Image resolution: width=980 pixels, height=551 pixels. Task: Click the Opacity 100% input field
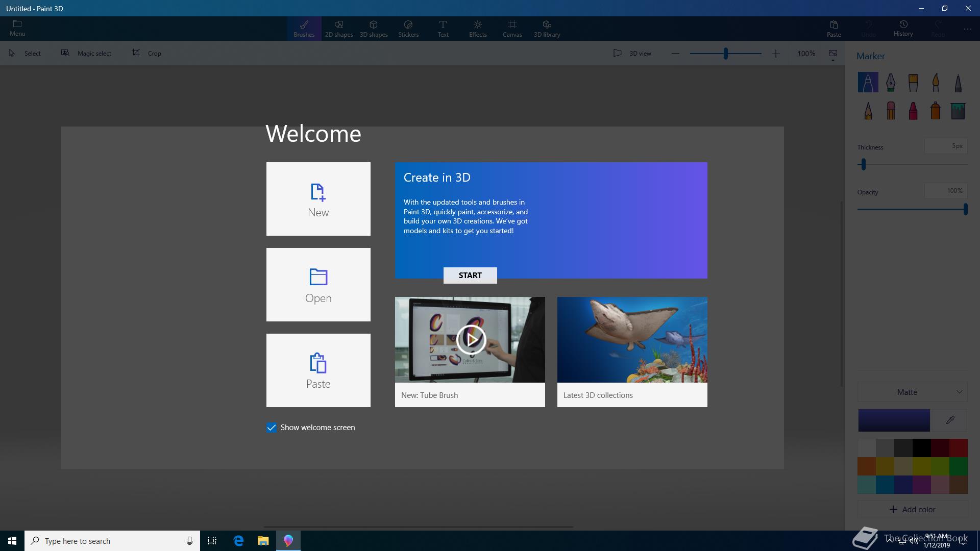tap(946, 191)
